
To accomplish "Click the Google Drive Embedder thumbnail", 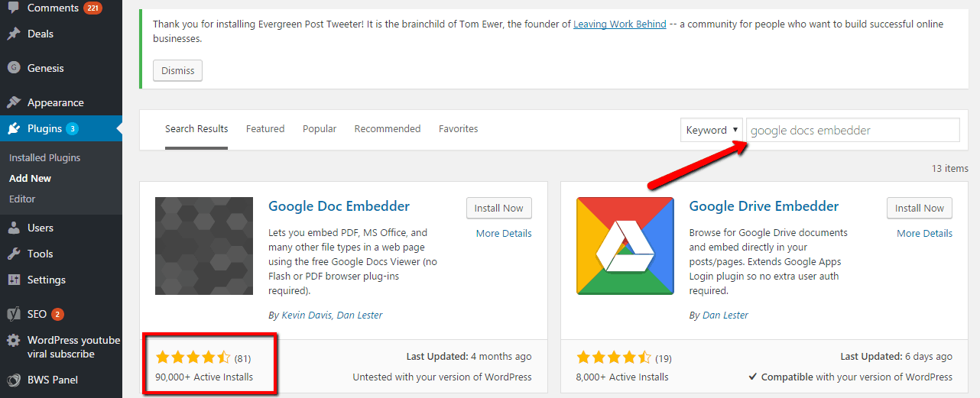I will point(625,246).
